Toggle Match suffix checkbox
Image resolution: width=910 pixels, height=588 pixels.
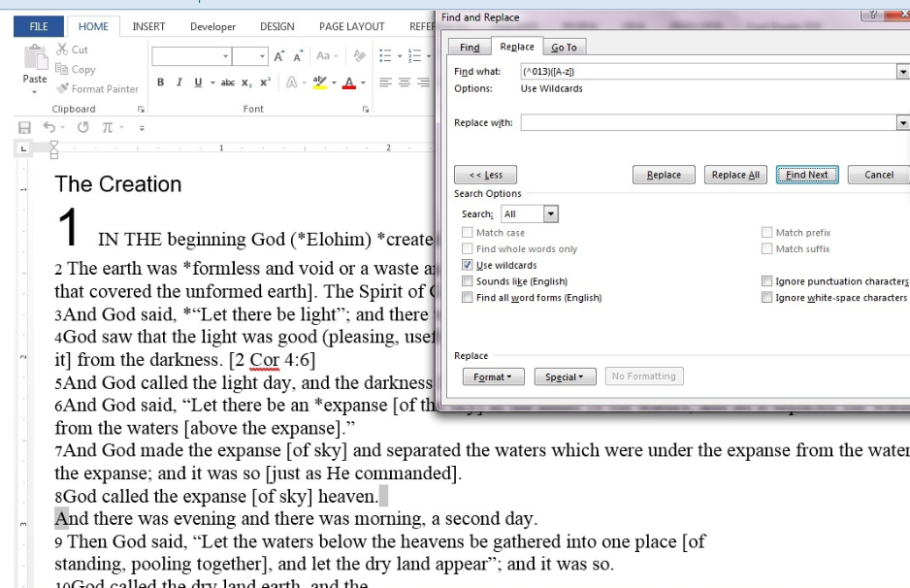coord(766,248)
